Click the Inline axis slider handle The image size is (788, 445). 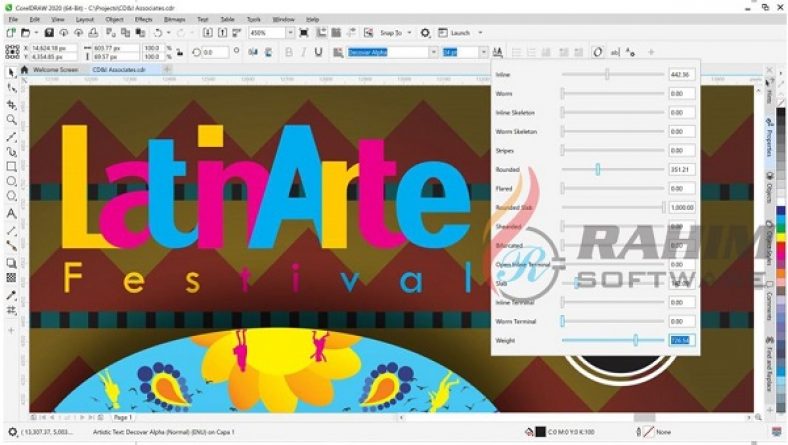click(607, 74)
